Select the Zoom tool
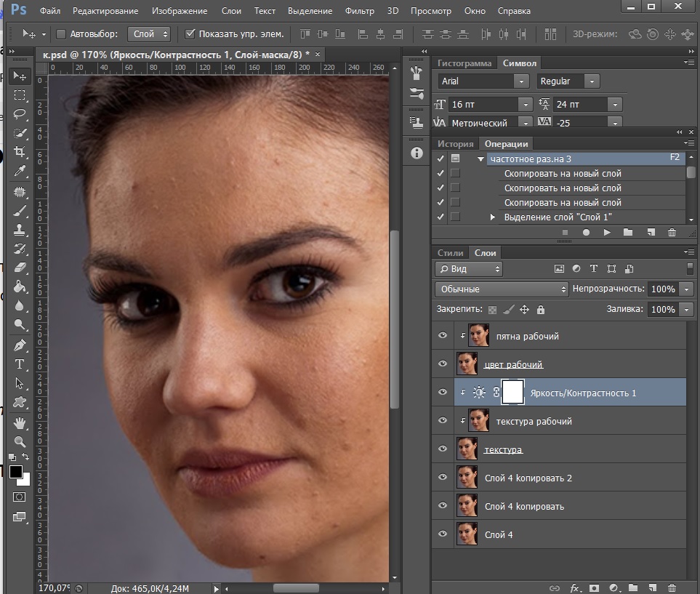 (19, 442)
